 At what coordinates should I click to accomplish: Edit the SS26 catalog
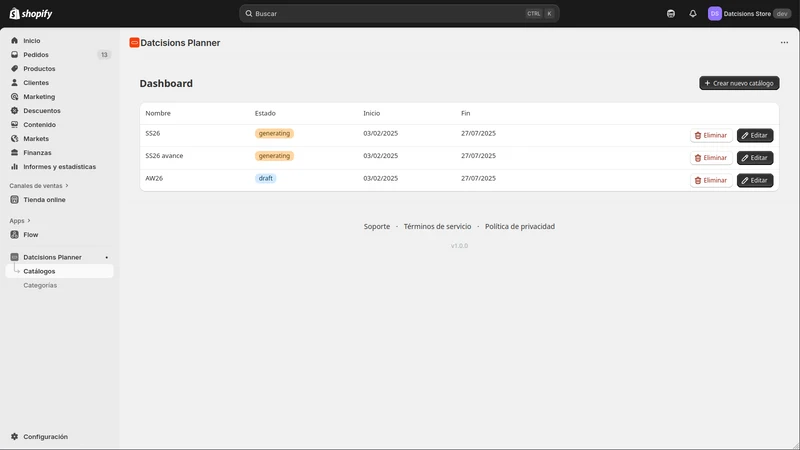pos(755,135)
